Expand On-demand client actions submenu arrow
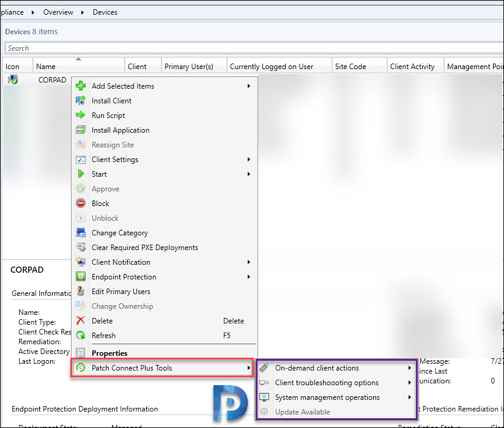Image resolution: width=504 pixels, height=428 pixels. pyautogui.click(x=410, y=367)
